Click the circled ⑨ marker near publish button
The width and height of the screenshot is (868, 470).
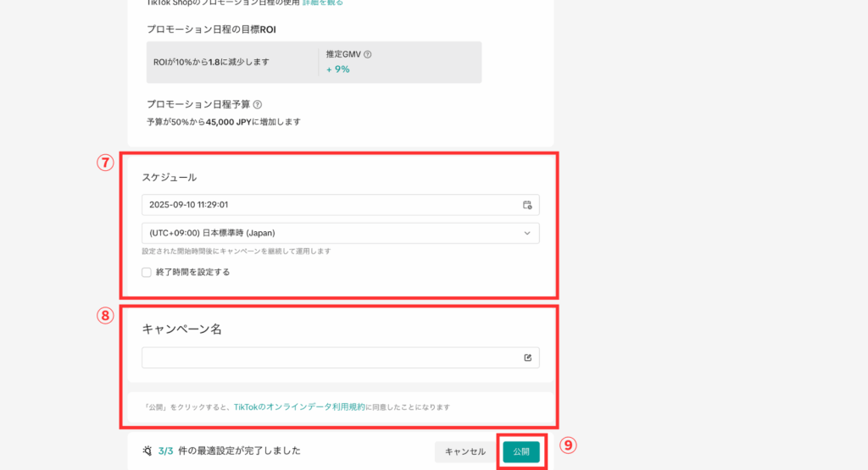click(568, 445)
